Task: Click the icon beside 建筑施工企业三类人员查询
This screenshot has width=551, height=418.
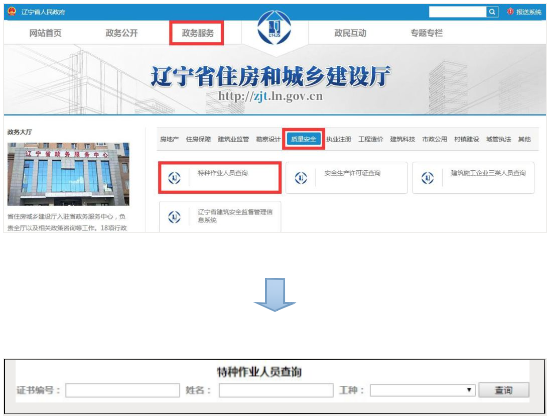Action: (428, 178)
